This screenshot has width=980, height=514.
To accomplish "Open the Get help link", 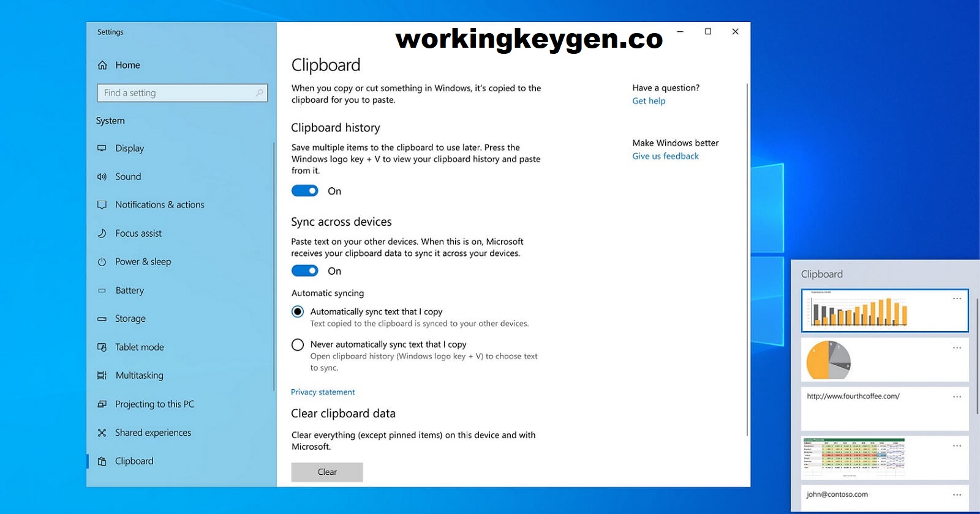I will click(x=649, y=101).
